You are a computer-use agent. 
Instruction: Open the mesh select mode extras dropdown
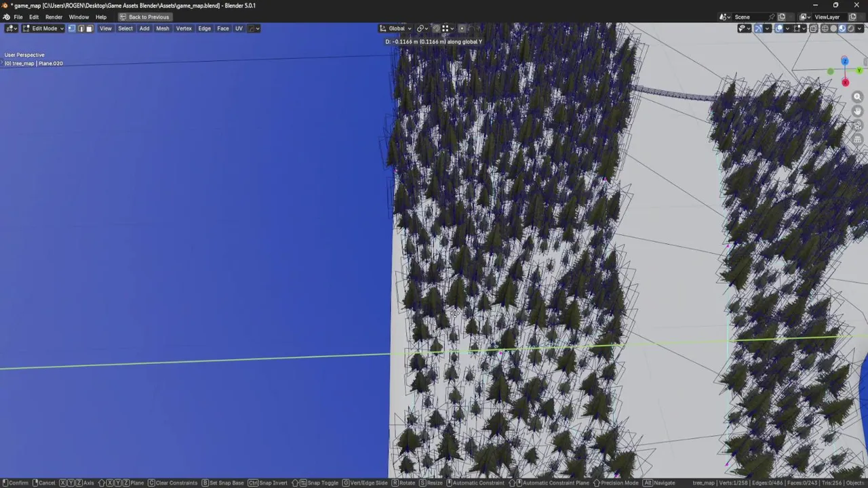pos(254,28)
